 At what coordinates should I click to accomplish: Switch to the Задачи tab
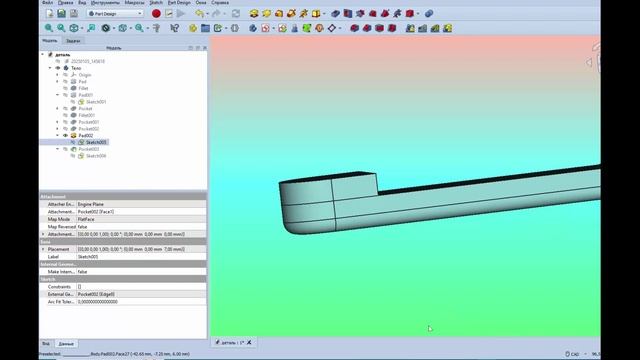coord(73,41)
